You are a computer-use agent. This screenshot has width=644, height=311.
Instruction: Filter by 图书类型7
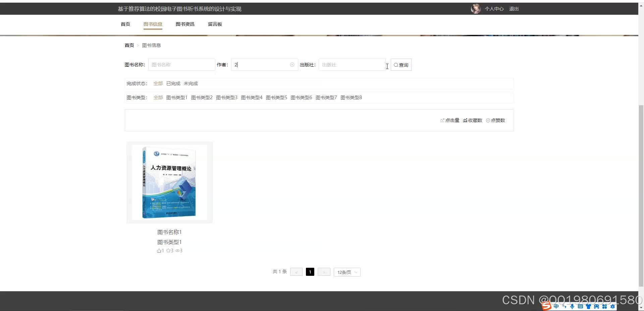tap(326, 98)
